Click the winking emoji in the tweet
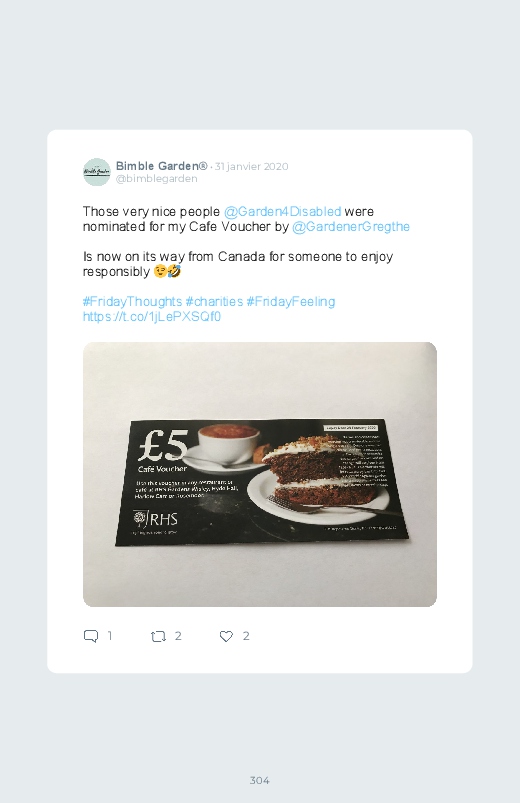The image size is (520, 803). [160, 271]
